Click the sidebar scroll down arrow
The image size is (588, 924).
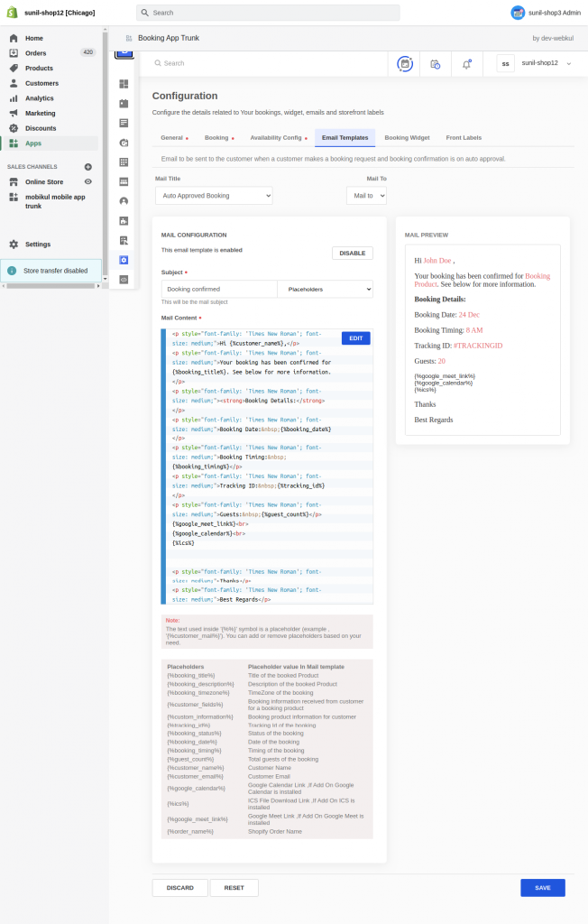106,279
